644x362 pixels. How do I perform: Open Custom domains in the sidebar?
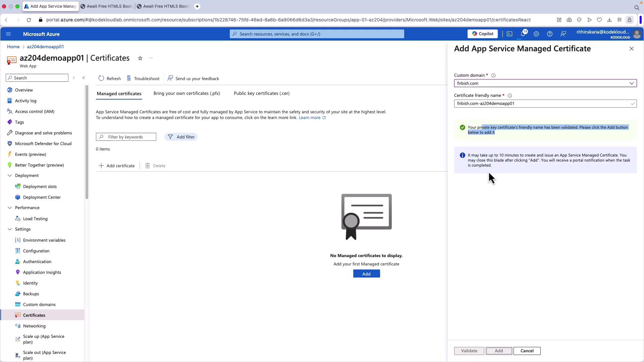coord(39,304)
